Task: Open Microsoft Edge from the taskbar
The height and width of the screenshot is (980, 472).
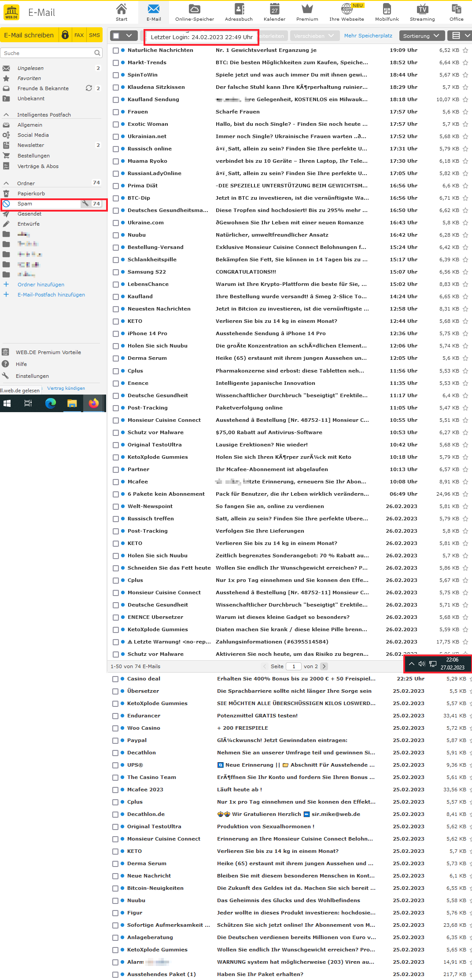Action: [x=51, y=403]
